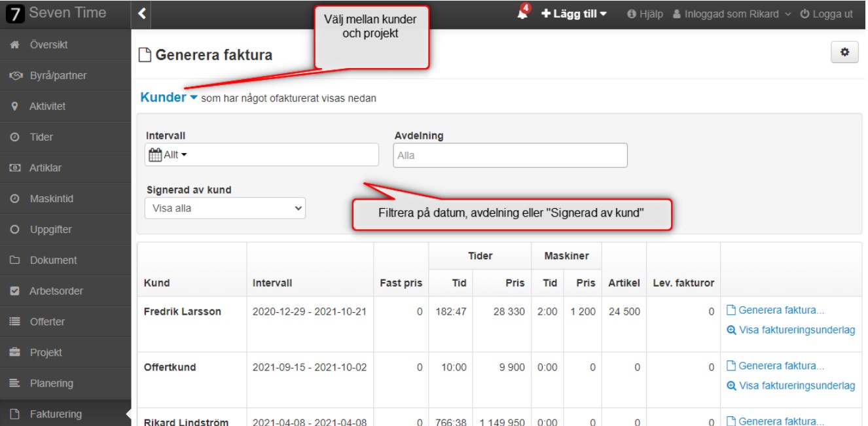Click the calendar icon in Intervall field
Viewport: 868px width, 426px height.
point(155,155)
